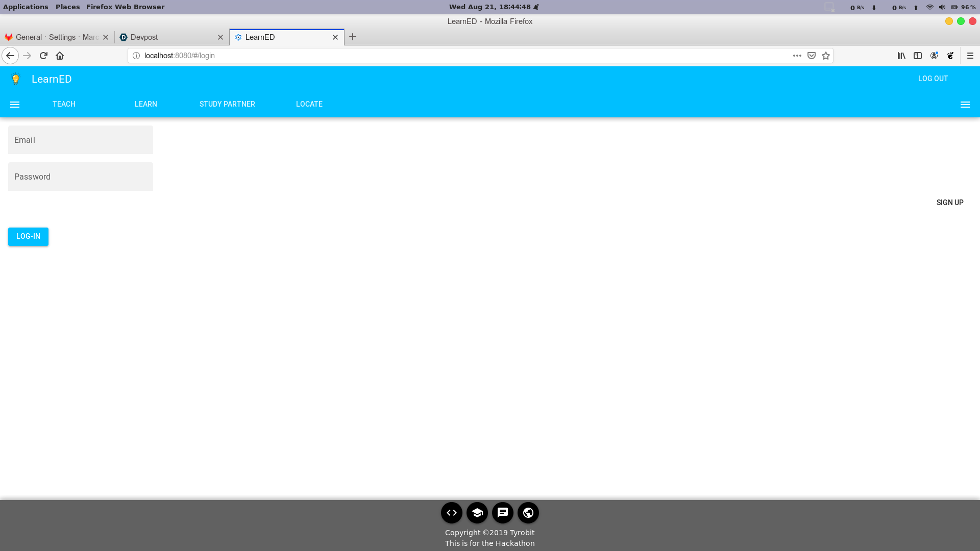Reload the current page

tap(43, 56)
